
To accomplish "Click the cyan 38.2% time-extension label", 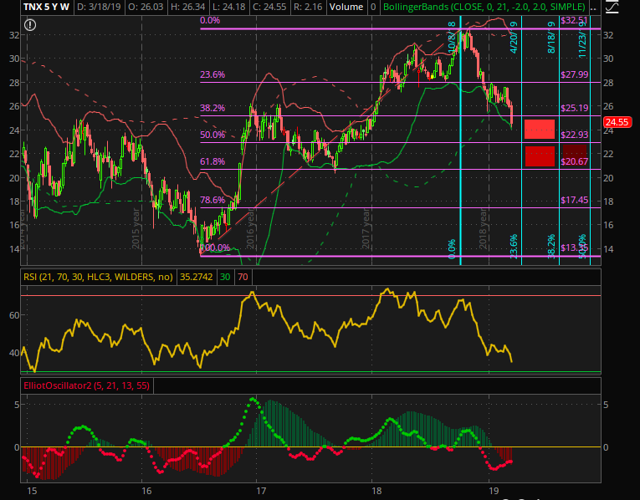I will point(551,246).
